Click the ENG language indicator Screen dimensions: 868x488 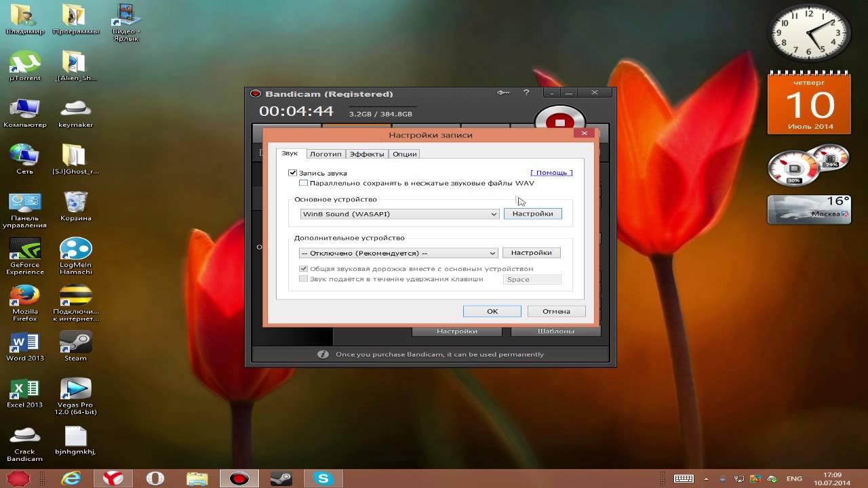794,479
